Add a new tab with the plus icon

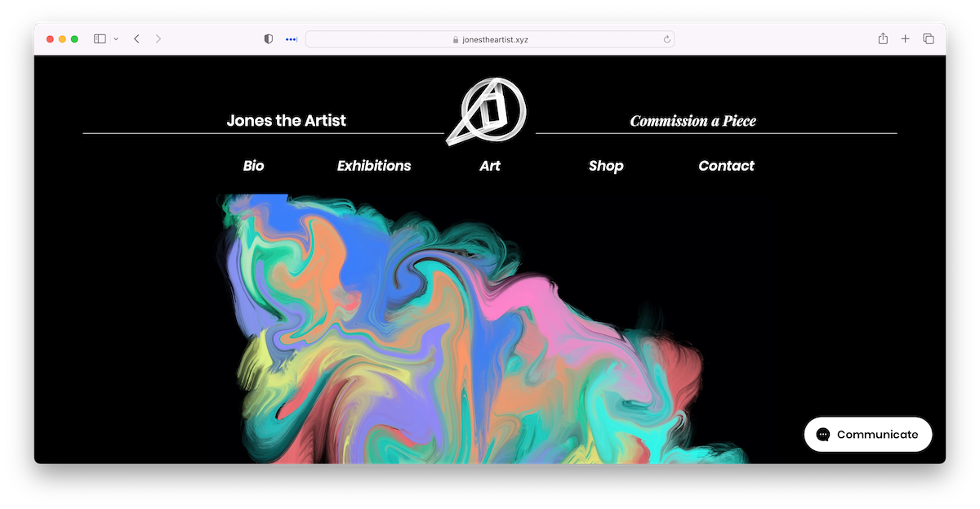tap(905, 38)
